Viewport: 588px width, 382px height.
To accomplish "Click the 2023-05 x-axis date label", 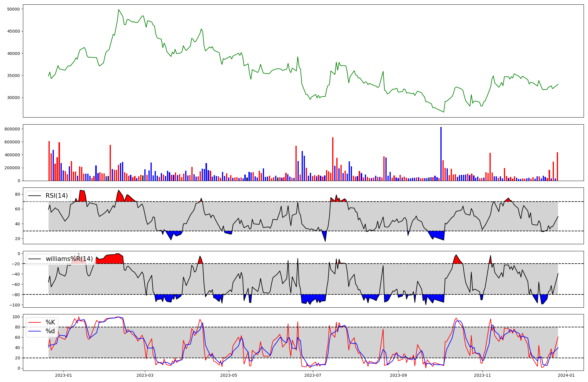I will point(229,375).
